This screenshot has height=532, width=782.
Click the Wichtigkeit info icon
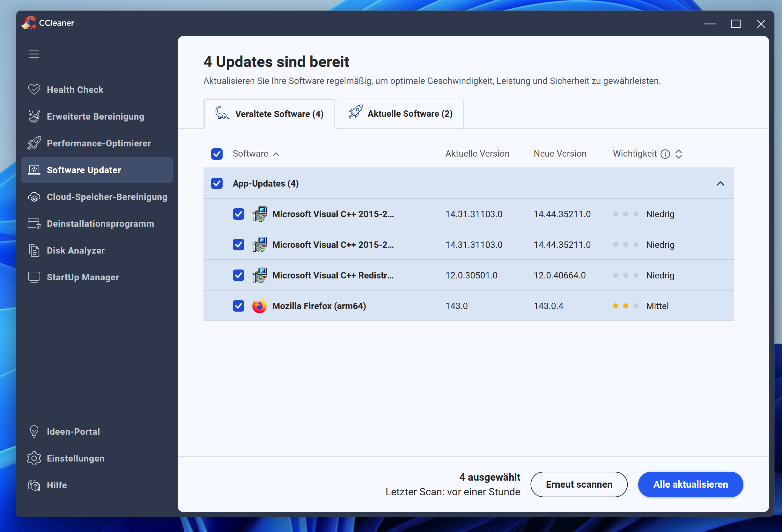(x=665, y=154)
